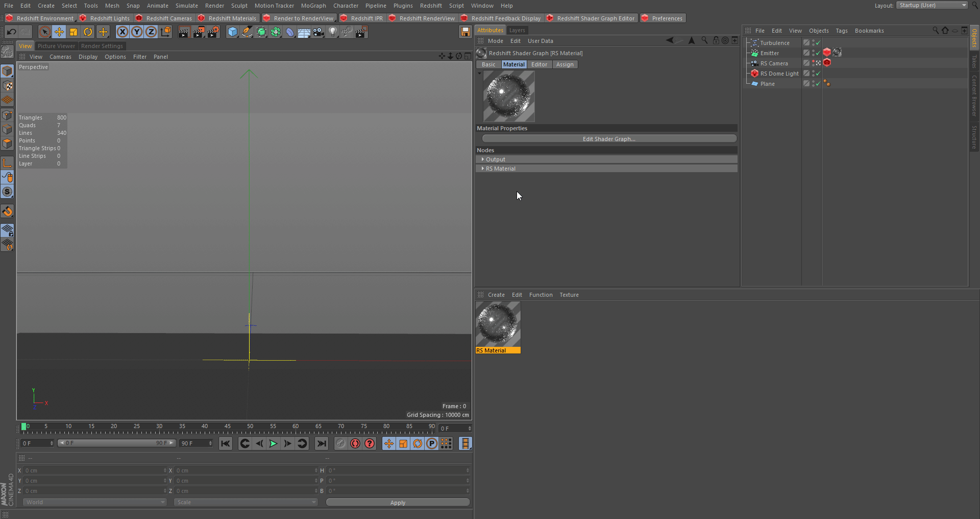Image resolution: width=980 pixels, height=519 pixels.
Task: Toggle the X axis lock
Action: pyautogui.click(x=122, y=32)
